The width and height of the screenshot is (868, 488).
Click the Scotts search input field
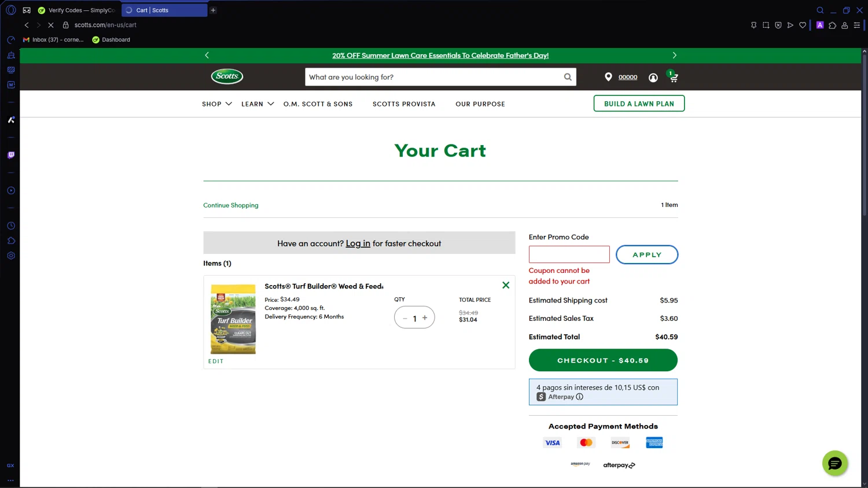click(434, 77)
